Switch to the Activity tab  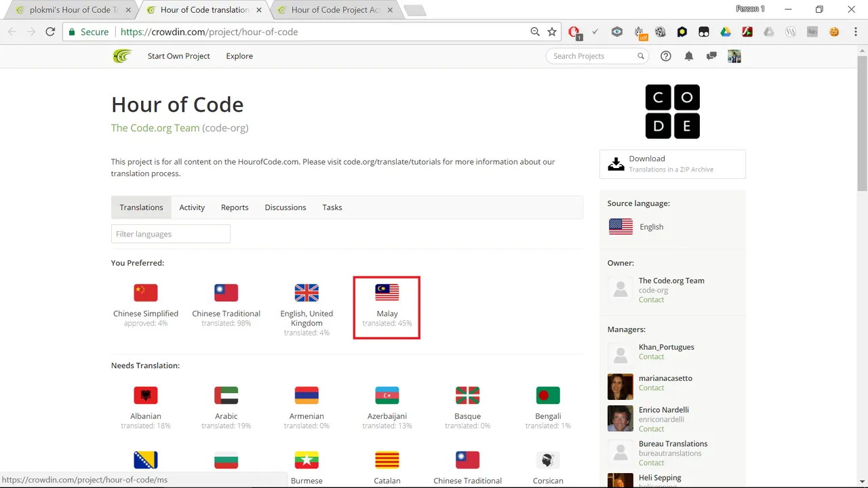192,207
